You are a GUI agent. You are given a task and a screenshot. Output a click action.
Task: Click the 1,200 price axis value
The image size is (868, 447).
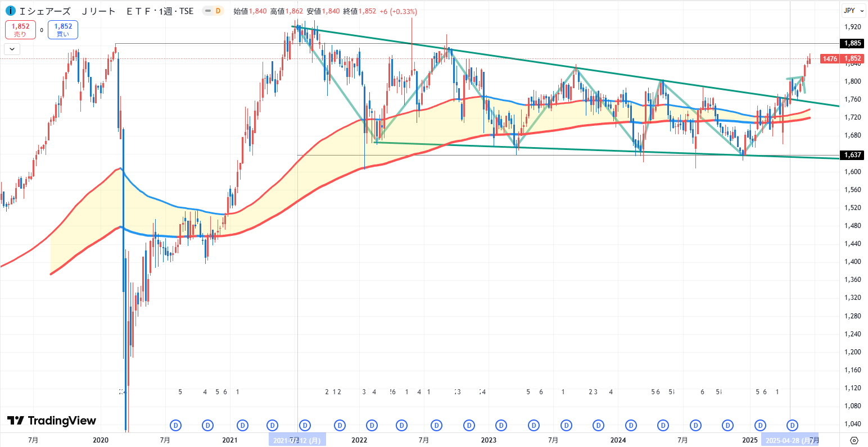852,352
